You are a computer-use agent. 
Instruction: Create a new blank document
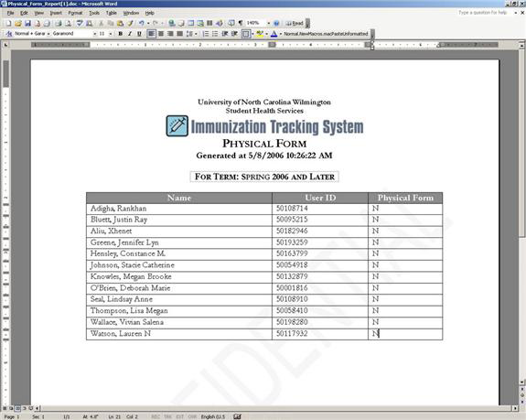pos(9,23)
